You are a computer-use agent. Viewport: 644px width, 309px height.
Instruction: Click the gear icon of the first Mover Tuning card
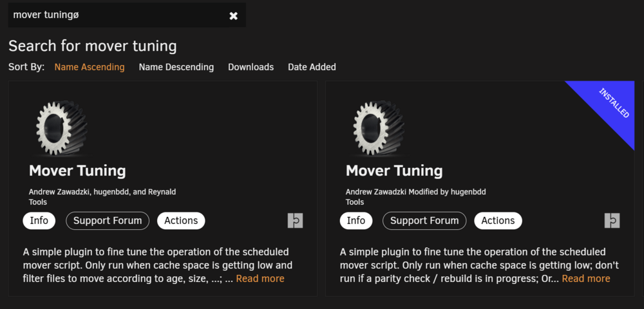[x=62, y=128]
